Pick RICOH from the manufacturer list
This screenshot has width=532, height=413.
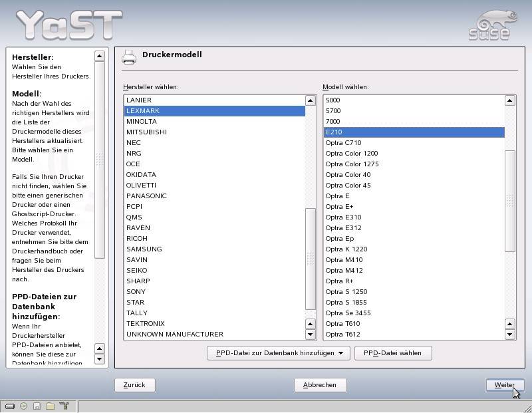tap(214, 239)
